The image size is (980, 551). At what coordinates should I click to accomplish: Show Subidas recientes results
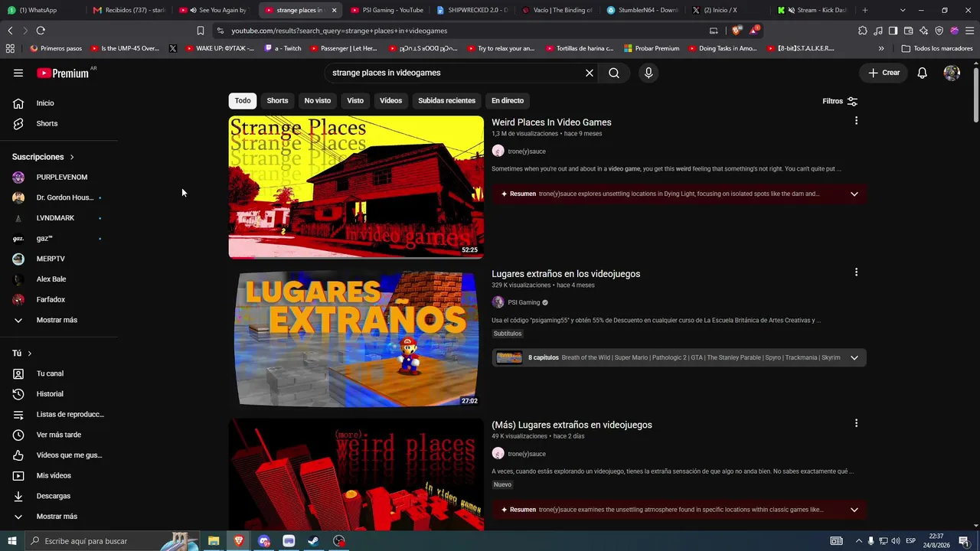446,100
